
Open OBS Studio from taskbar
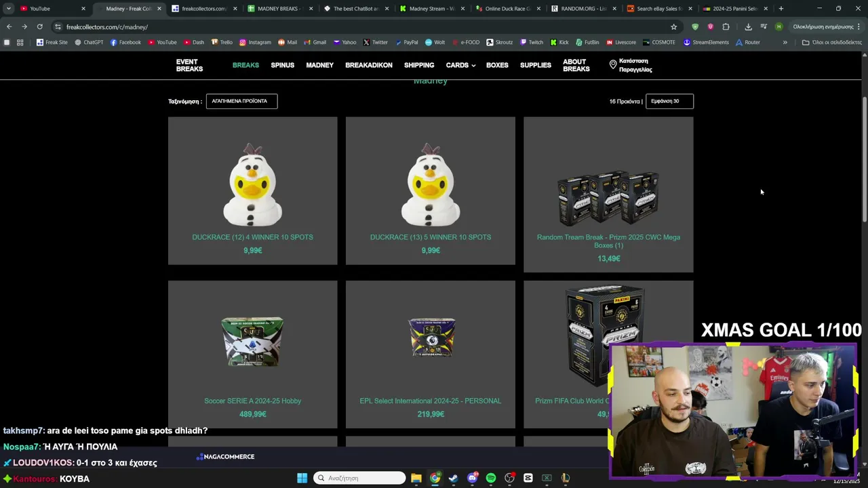509,478
